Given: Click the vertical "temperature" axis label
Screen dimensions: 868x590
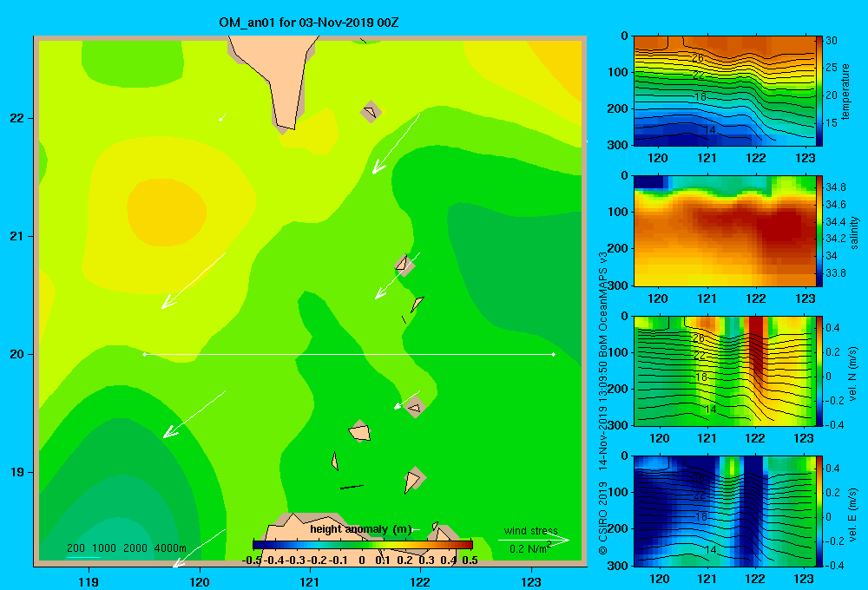Looking at the screenshot, I should click(x=845, y=91).
